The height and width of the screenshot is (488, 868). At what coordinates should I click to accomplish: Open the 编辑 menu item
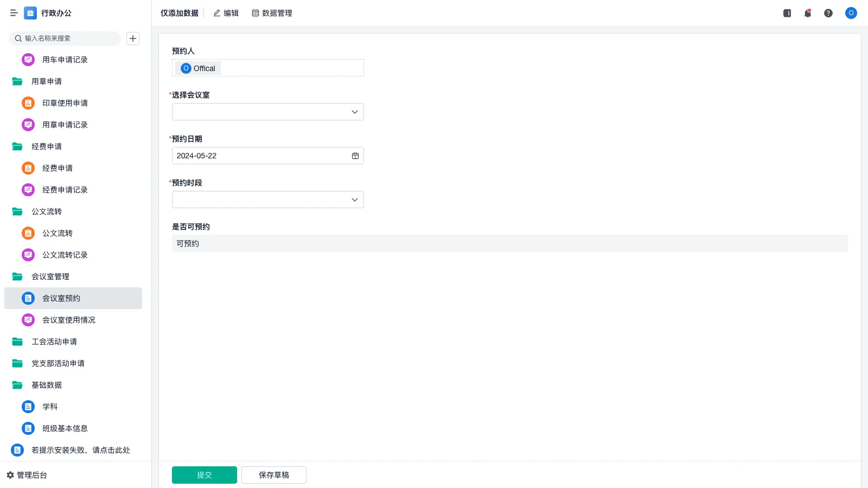[x=226, y=13]
